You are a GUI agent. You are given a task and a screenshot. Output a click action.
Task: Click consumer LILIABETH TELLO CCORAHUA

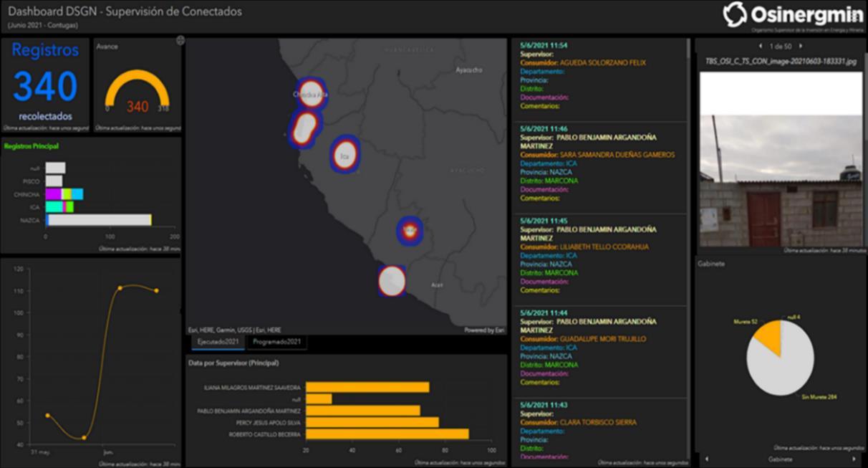click(x=604, y=247)
